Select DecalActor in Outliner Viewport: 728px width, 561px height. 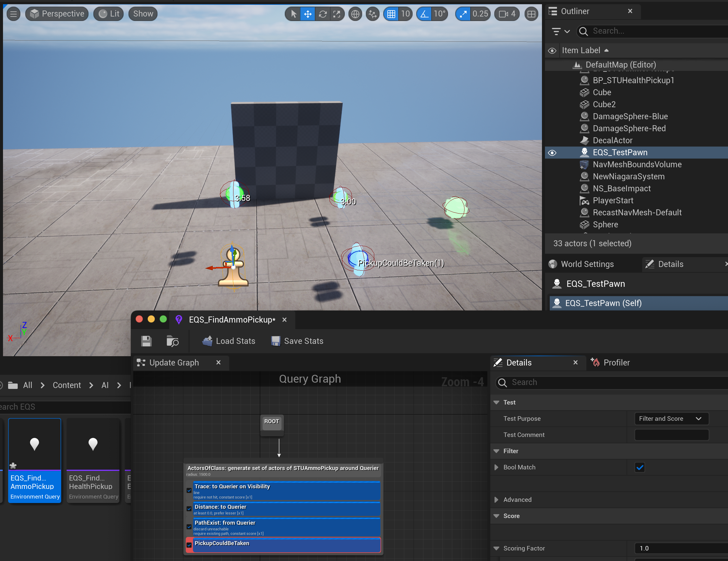point(612,141)
